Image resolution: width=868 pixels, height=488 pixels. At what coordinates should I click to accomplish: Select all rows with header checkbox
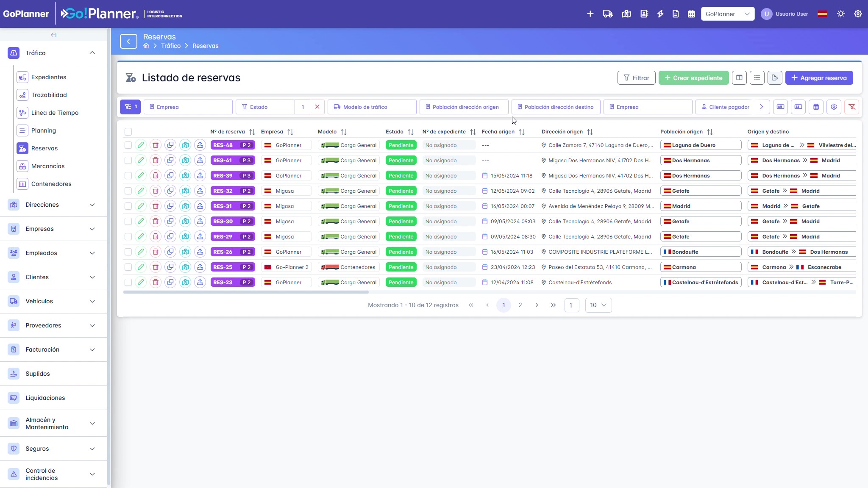128,132
